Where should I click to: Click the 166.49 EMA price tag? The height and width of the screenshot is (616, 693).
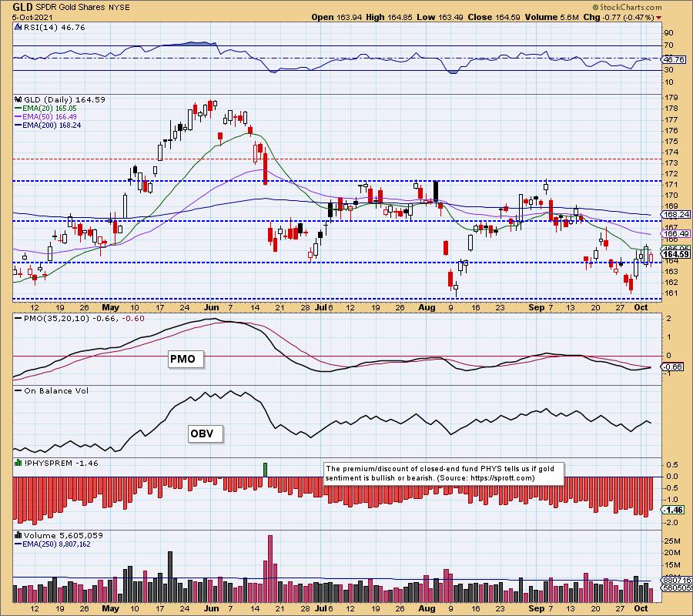(x=676, y=234)
